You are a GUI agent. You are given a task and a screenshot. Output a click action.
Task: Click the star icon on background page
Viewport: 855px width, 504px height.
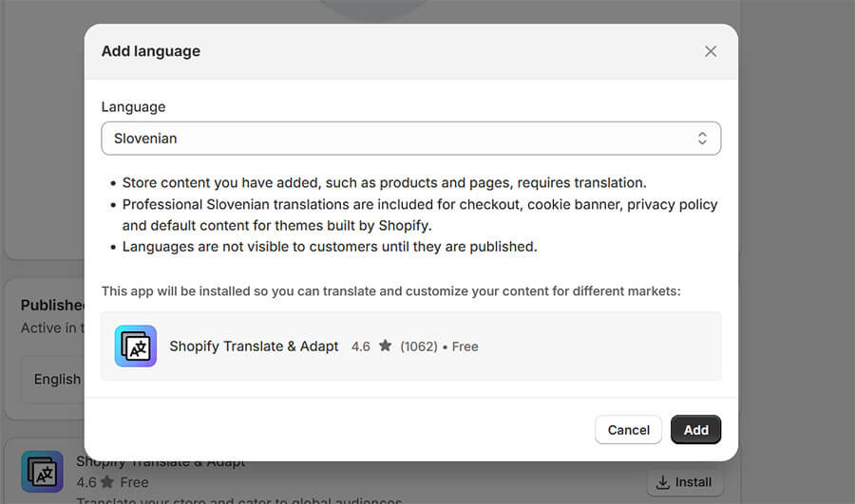click(107, 481)
